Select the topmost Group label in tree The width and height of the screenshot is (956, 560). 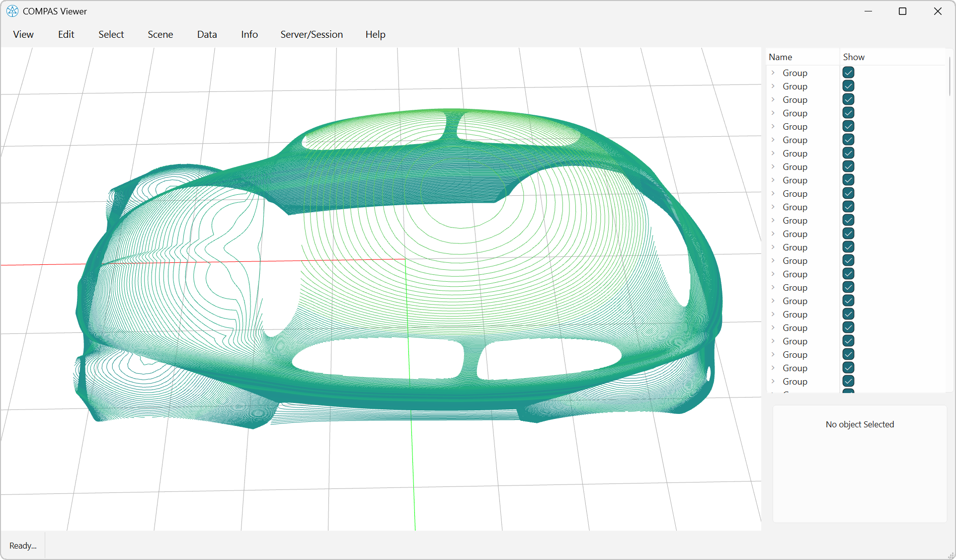(x=795, y=73)
